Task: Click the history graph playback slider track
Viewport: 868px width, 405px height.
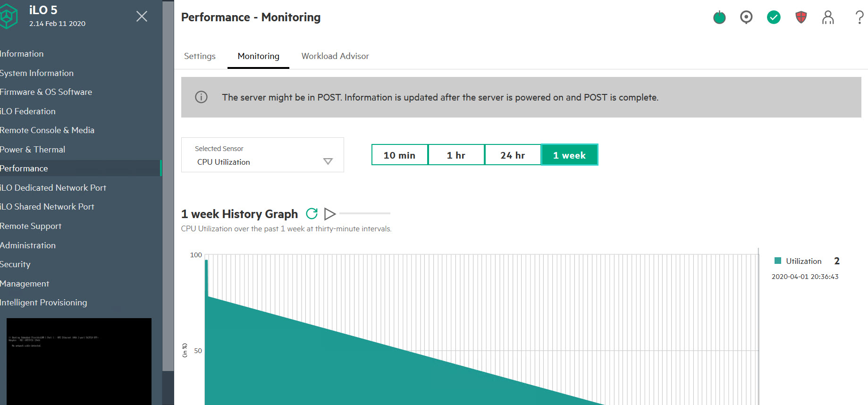Action: 364,213
